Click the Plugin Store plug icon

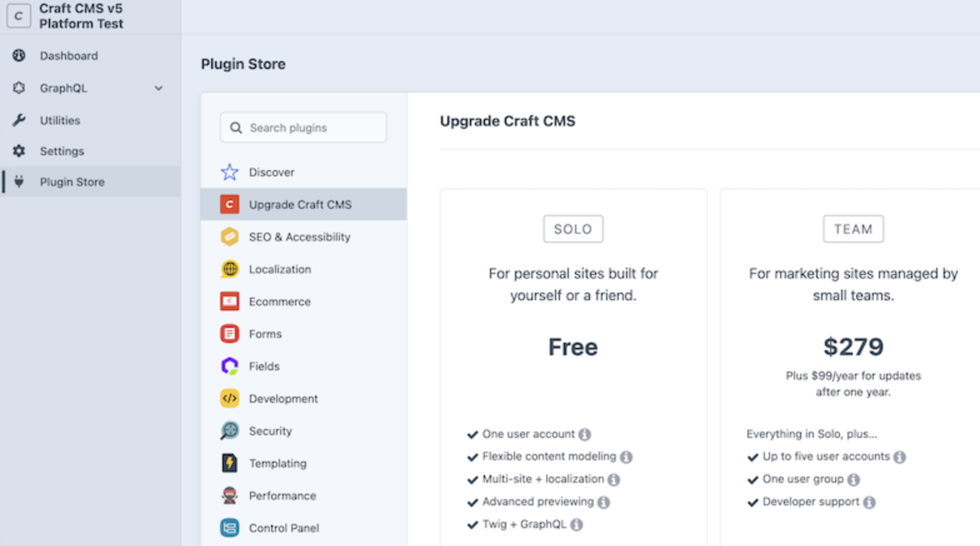point(19,181)
